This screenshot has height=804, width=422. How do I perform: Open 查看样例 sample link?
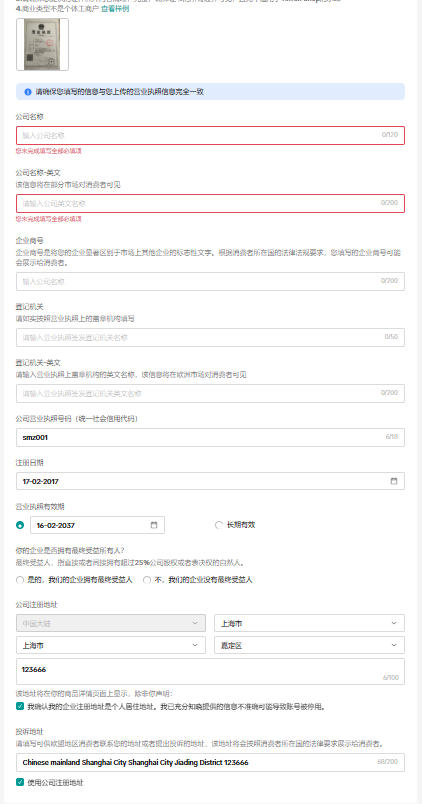point(115,9)
